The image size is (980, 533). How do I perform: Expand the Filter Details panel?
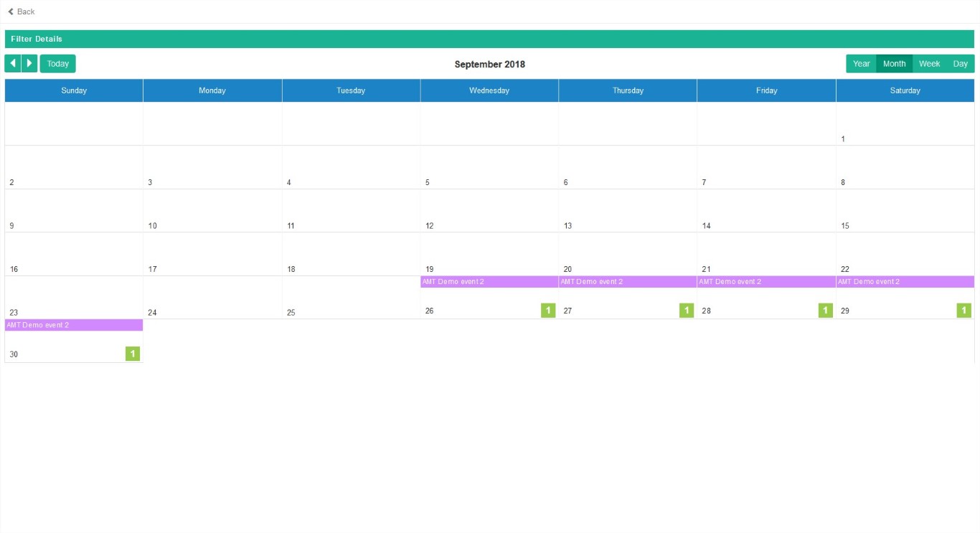[x=489, y=39]
